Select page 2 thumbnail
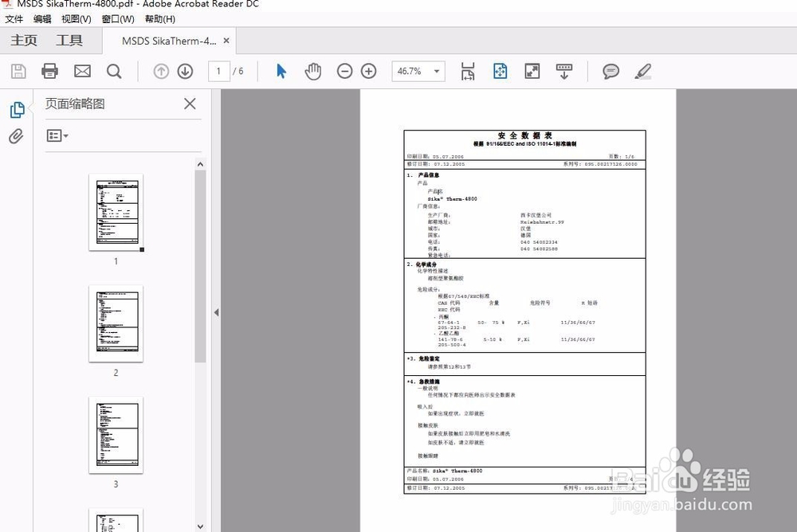Viewport: 797px width, 532px height. pos(116,323)
